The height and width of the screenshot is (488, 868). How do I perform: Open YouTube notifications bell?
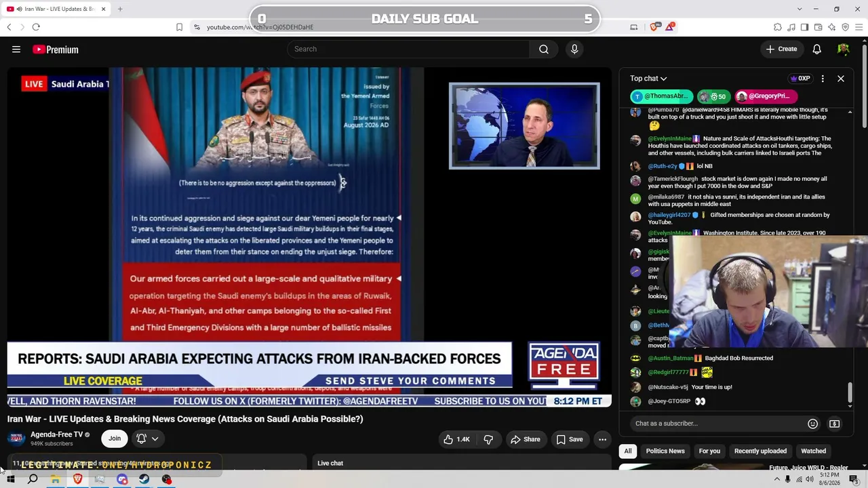click(817, 49)
